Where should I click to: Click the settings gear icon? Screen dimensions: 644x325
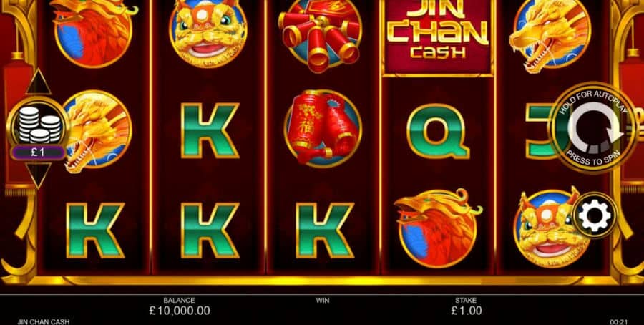(595, 215)
